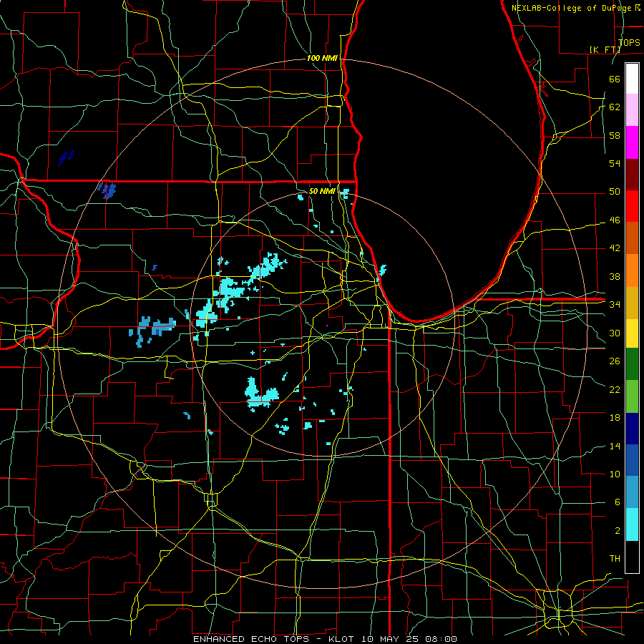Select the cyan legend swatch

click(x=632, y=525)
